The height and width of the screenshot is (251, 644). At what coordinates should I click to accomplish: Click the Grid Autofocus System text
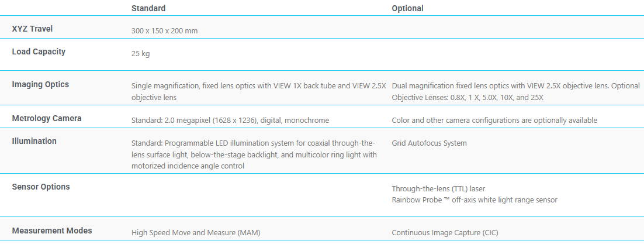(x=429, y=143)
